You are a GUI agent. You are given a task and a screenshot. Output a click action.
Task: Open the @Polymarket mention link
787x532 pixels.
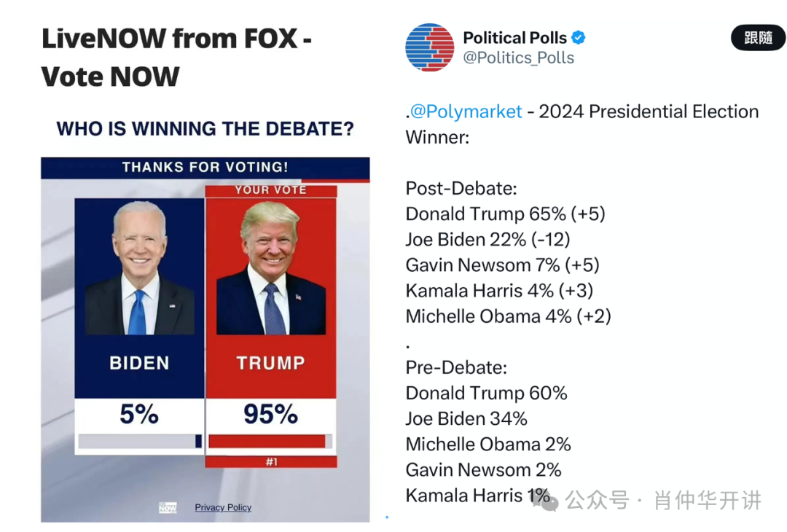(x=466, y=112)
